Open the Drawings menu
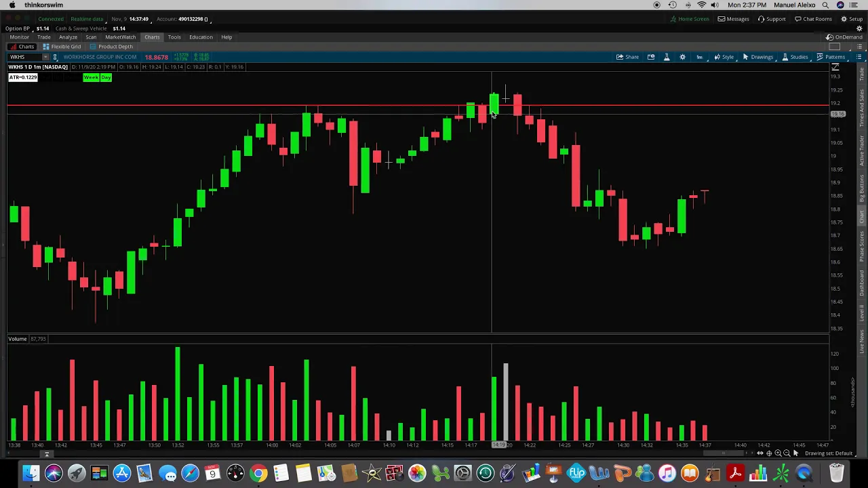The height and width of the screenshot is (488, 868). tap(758, 57)
